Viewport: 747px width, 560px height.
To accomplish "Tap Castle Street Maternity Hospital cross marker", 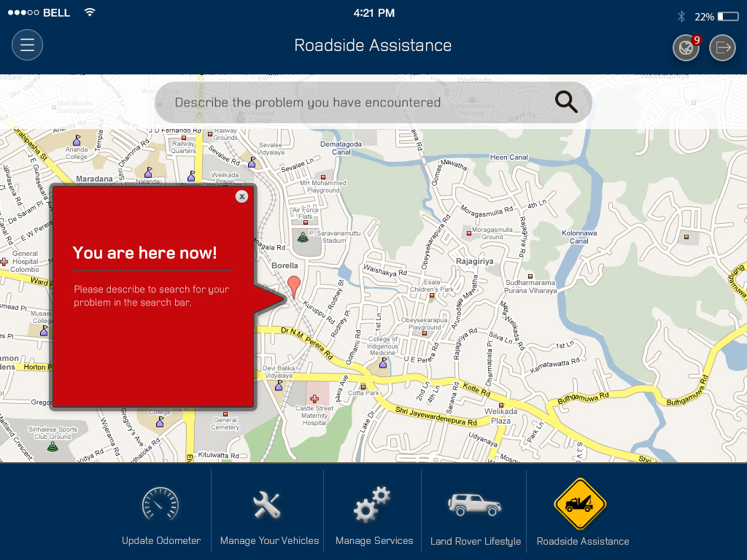I will 314,399.
